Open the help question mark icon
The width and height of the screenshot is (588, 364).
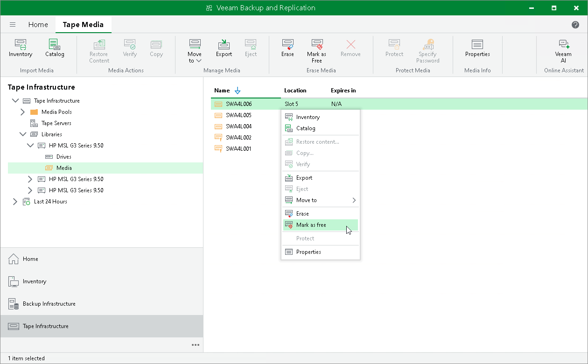click(x=575, y=25)
